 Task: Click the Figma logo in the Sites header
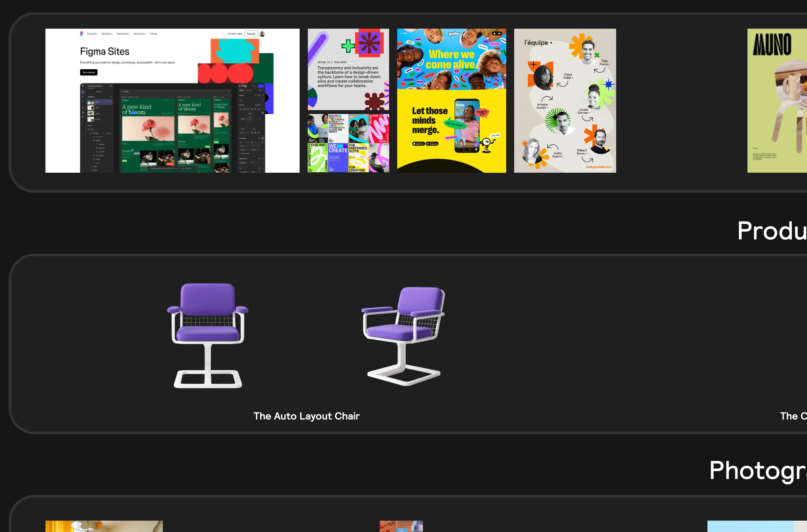pos(81,34)
